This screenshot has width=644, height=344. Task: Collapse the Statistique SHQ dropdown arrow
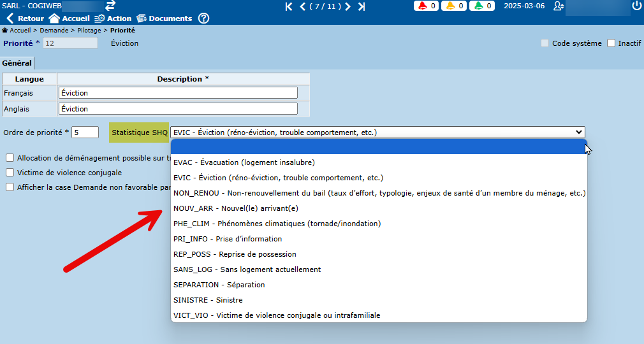tap(579, 132)
